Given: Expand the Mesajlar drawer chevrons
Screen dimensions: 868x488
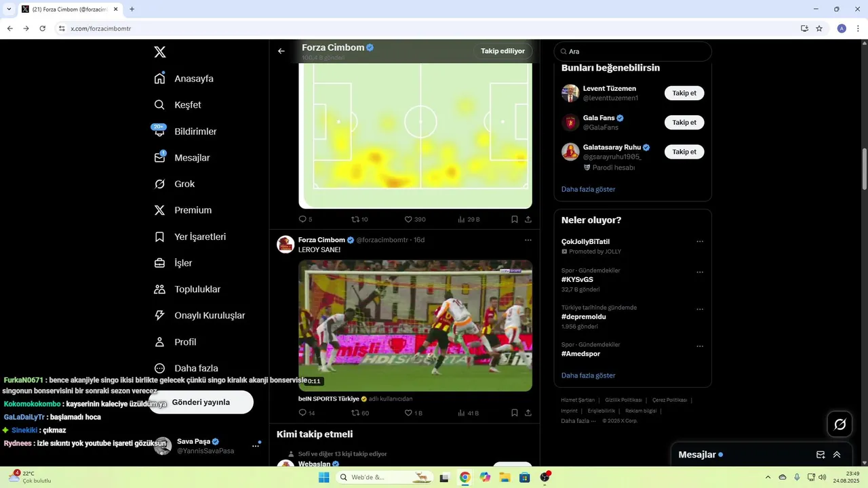Looking at the screenshot, I should pos(837,455).
